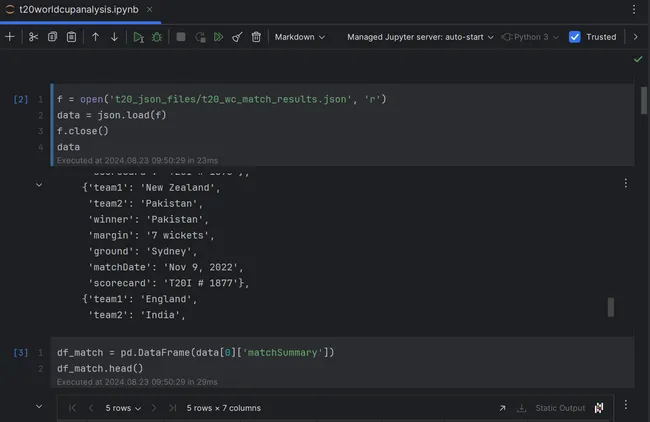The height and width of the screenshot is (422, 650).
Task: Delete the cell with trash icon
Action: 256,37
